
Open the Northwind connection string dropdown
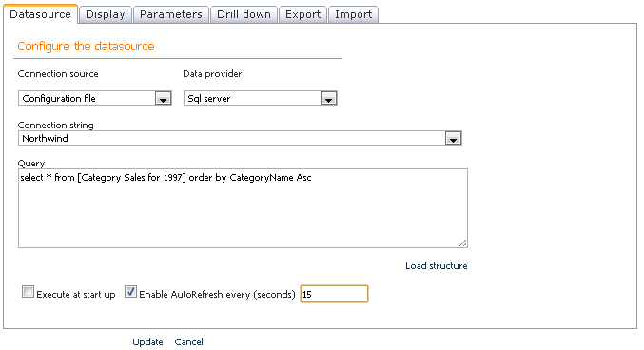tap(453, 139)
